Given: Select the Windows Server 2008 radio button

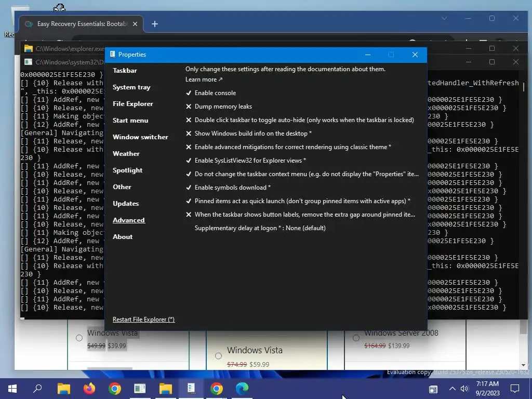Looking at the screenshot, I should 356,338.
